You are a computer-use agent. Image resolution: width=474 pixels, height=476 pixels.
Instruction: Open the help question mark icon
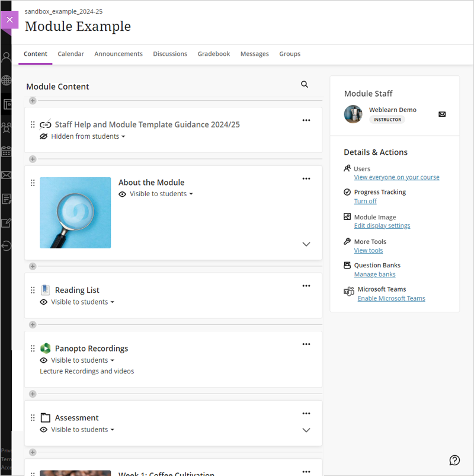coord(454,460)
